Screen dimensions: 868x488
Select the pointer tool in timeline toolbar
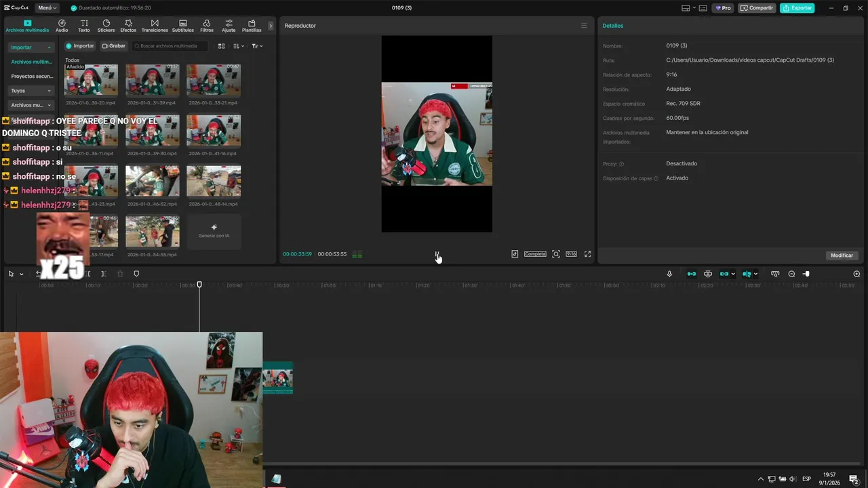(x=11, y=274)
